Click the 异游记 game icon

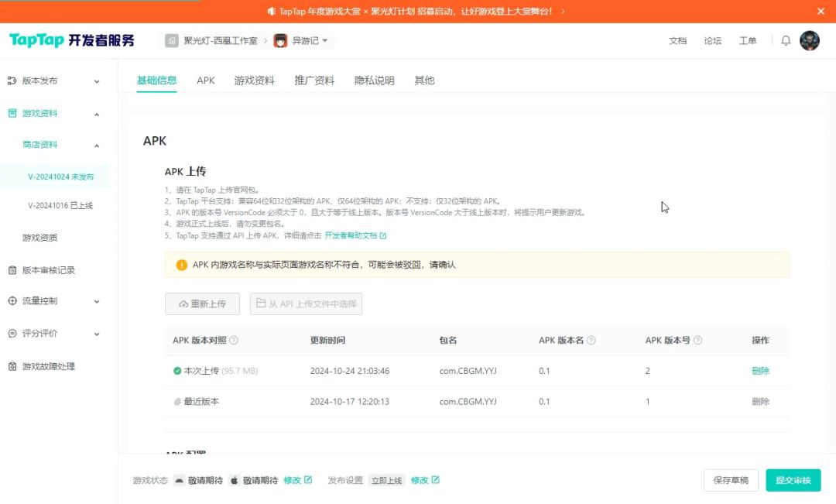click(x=280, y=41)
